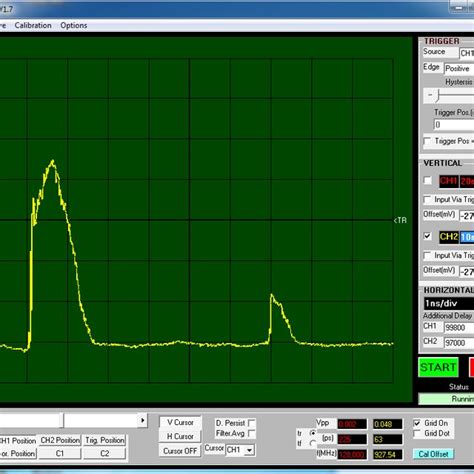The width and height of the screenshot is (474, 474).
Task: Open the 1ns/div horizontal timebase selector
Action: tap(449, 303)
